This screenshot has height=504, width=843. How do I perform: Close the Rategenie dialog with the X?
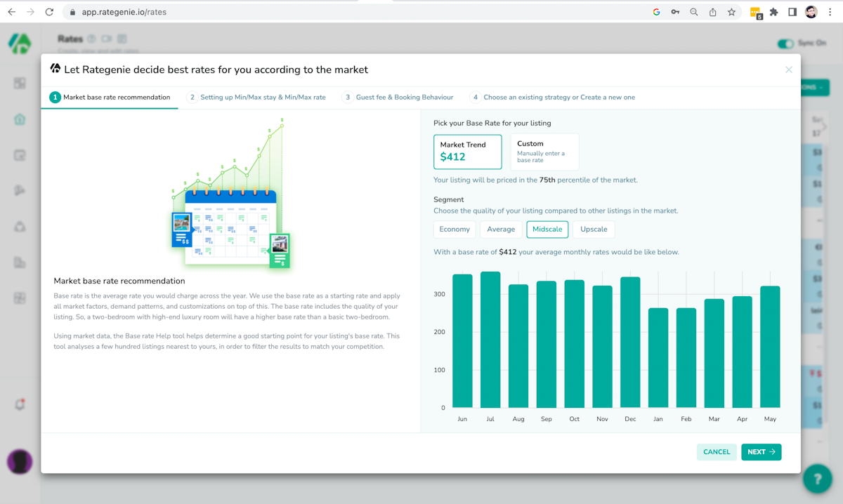pyautogui.click(x=789, y=69)
